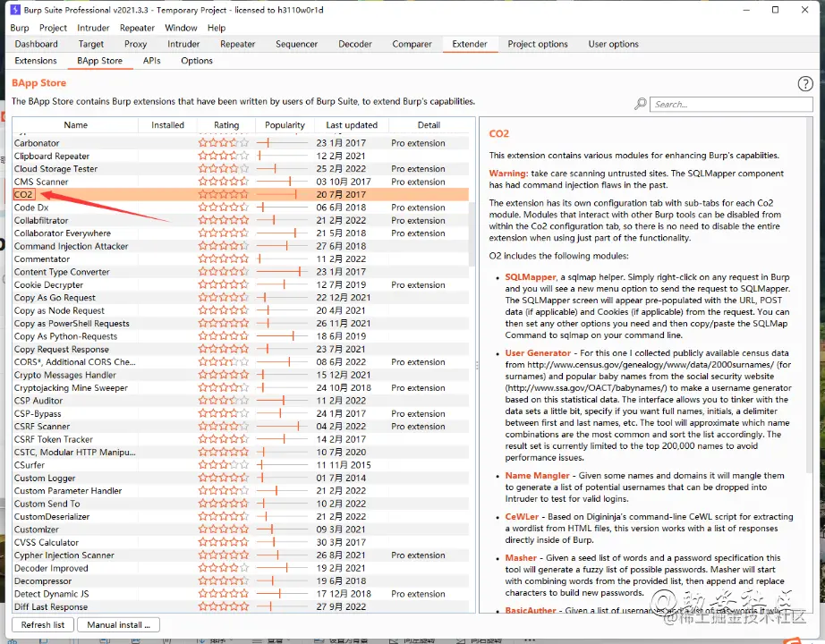
Task: Select Collaborator Everywhere in the list
Action: click(241, 233)
